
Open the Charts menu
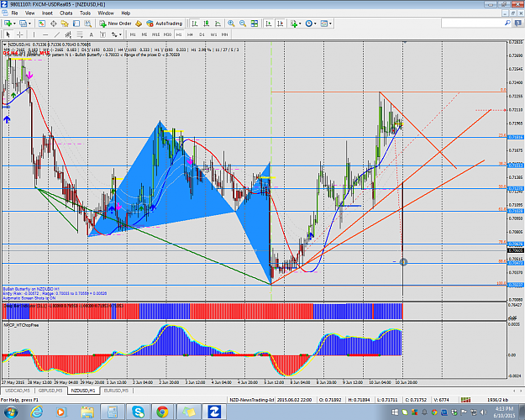(66, 13)
